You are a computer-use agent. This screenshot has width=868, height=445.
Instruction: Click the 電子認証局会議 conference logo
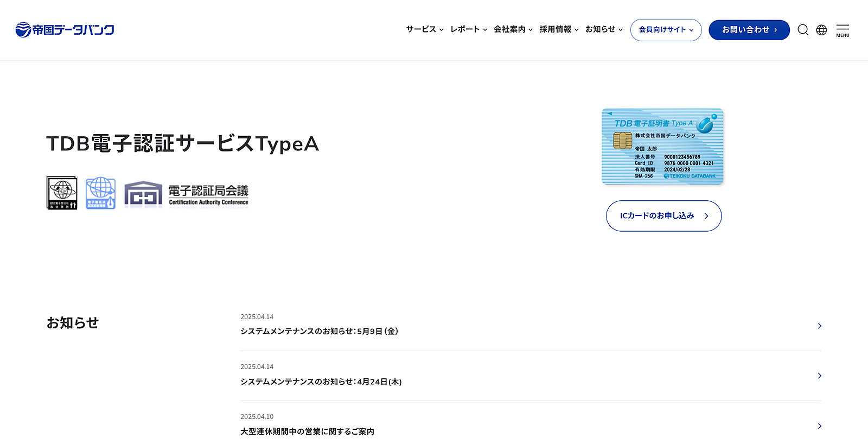[x=186, y=195]
